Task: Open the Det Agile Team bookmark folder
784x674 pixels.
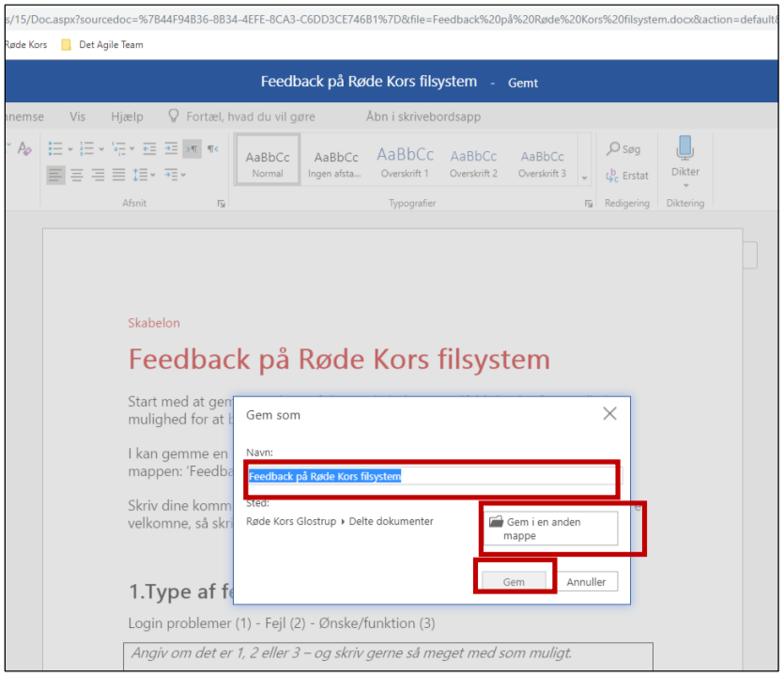Action: pos(102,44)
